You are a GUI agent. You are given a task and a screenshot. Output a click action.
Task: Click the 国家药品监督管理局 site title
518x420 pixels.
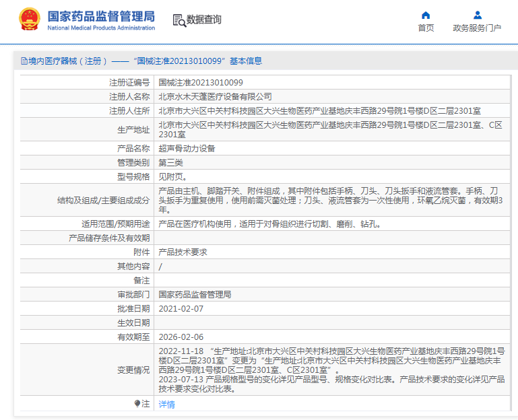click(101, 16)
